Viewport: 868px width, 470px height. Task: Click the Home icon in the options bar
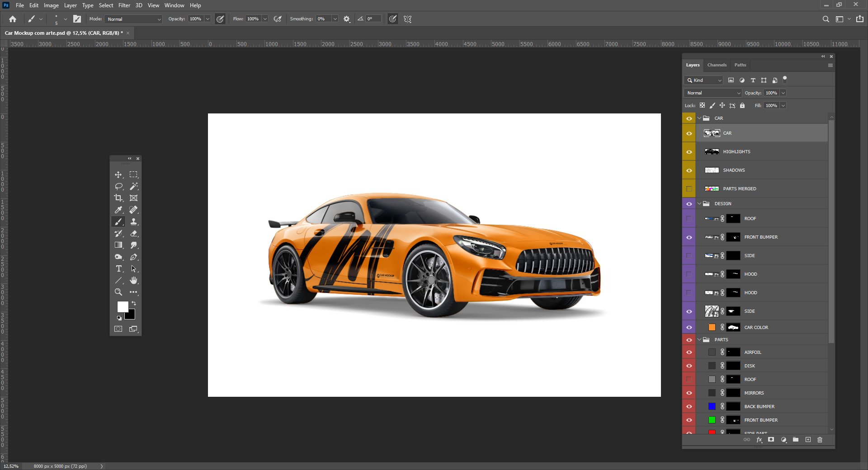pos(12,19)
